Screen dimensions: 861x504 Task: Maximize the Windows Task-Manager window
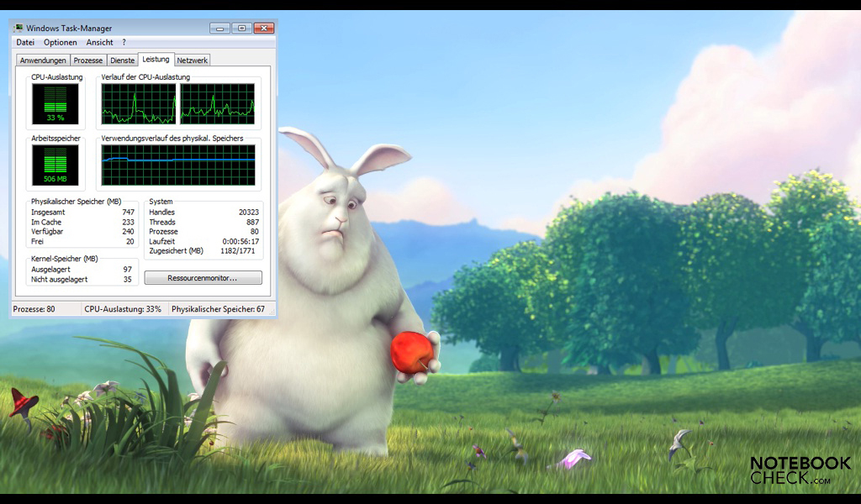[241, 28]
